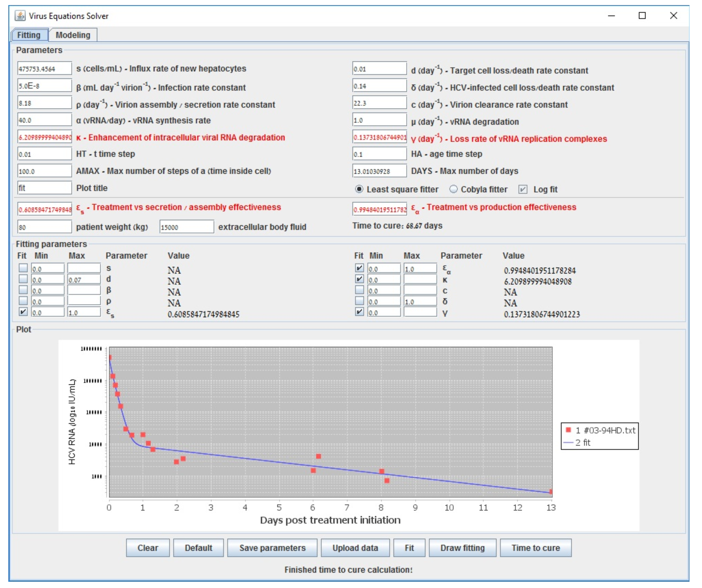Maximize the Virus Equations Solver window
Image resolution: width=702 pixels, height=588 pixels.
click(642, 16)
